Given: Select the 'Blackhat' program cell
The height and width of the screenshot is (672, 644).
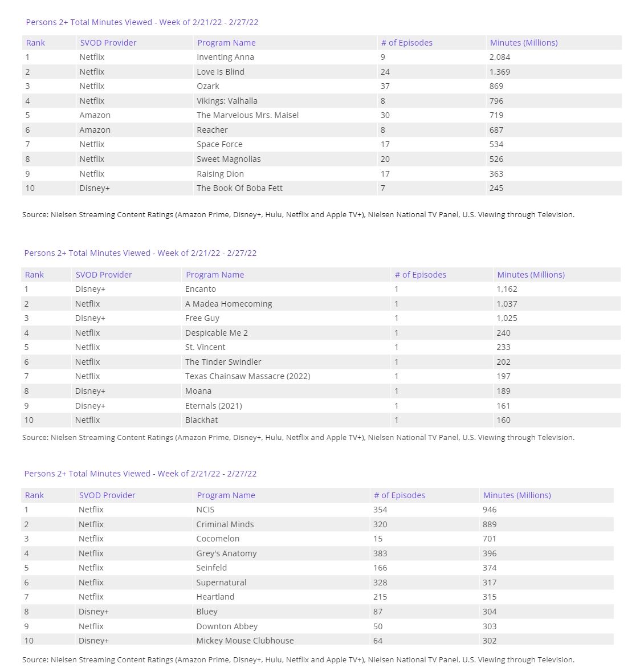Looking at the screenshot, I should (x=201, y=420).
